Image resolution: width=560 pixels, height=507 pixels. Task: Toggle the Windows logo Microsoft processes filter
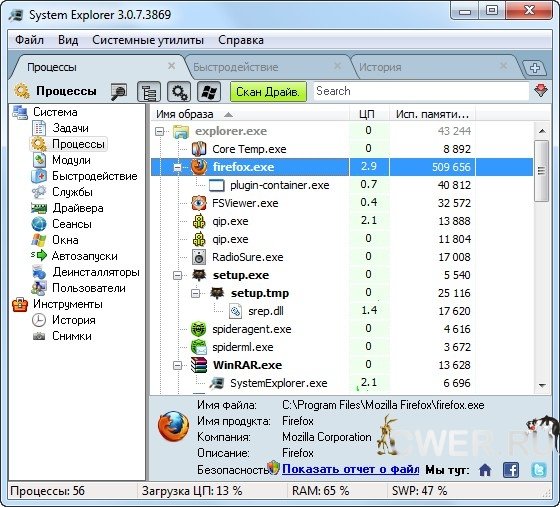point(209,92)
